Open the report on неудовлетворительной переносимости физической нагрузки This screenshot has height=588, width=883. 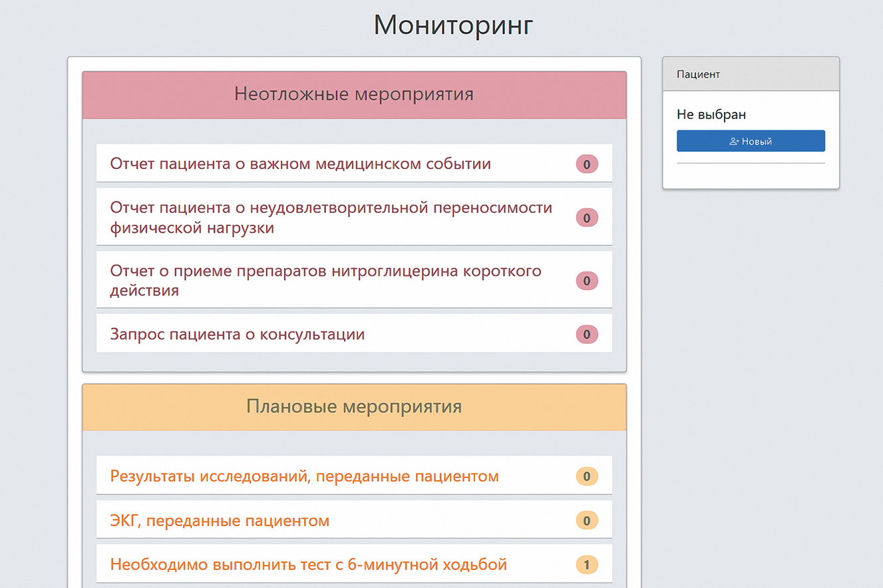(x=331, y=218)
